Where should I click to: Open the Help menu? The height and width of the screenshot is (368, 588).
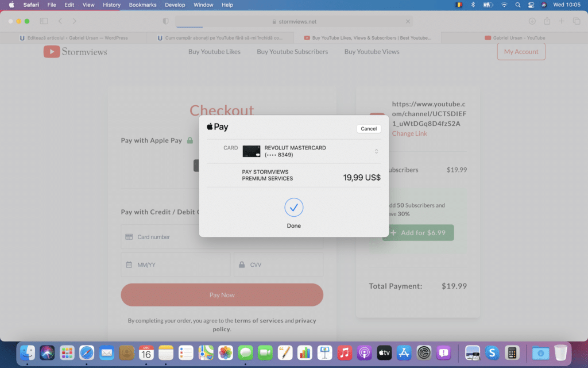click(227, 5)
